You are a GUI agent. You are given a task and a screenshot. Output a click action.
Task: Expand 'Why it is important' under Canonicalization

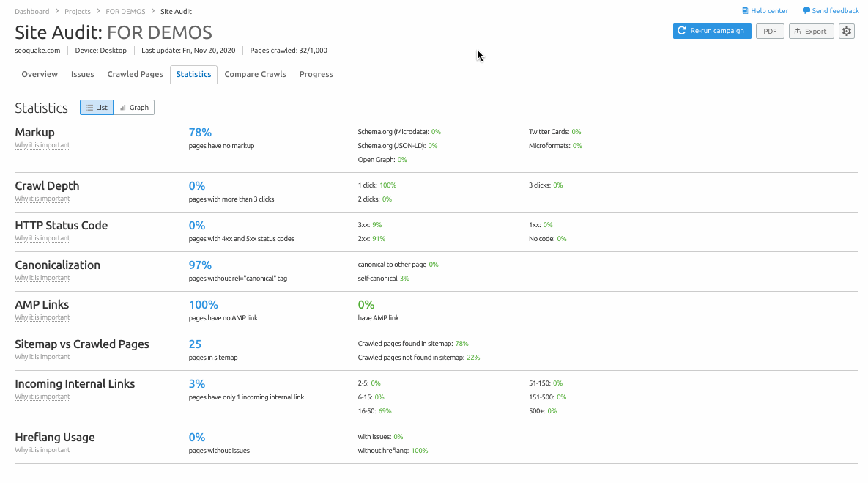pos(42,279)
